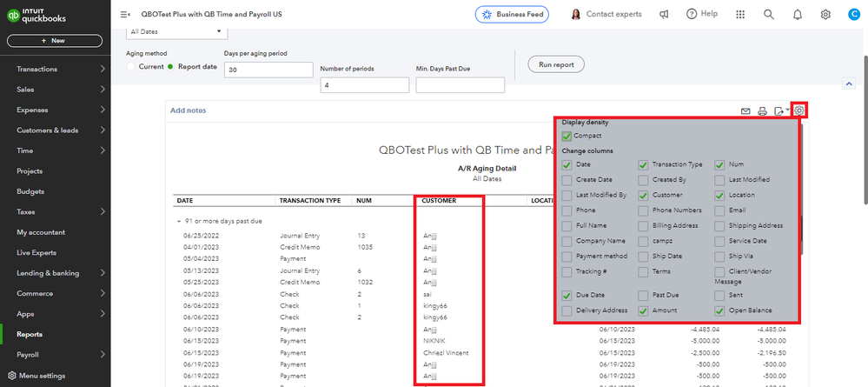Click the Add notes link
The image size is (868, 387).
[189, 110]
